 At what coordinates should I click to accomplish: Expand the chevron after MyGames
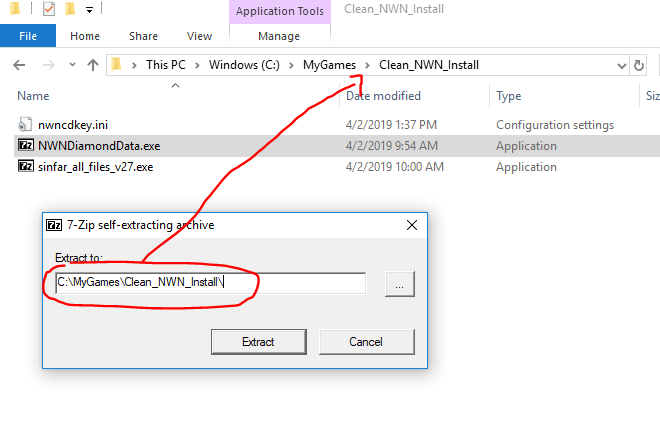[367, 65]
